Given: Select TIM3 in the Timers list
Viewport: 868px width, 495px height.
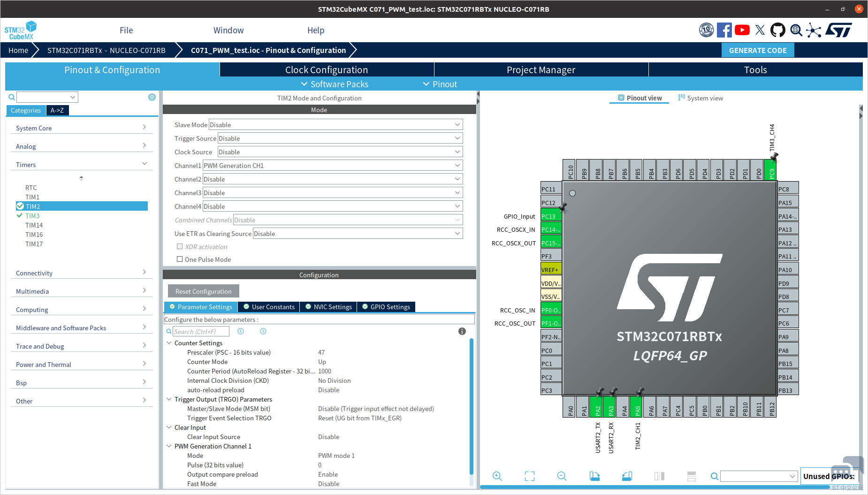Looking at the screenshot, I should click(x=32, y=216).
